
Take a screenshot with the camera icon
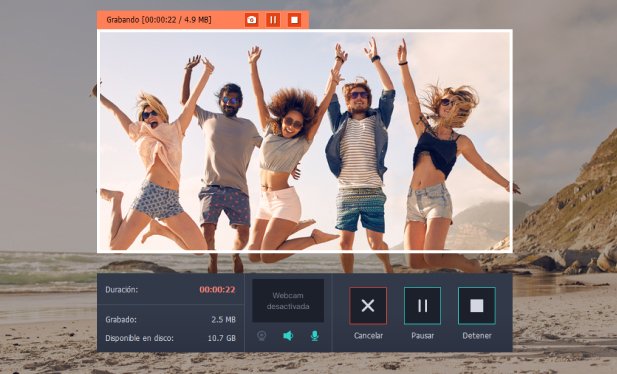click(251, 20)
